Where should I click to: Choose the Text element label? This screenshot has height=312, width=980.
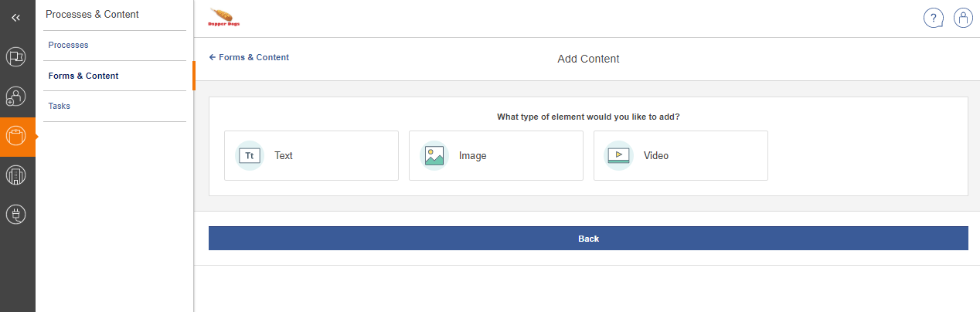(284, 155)
